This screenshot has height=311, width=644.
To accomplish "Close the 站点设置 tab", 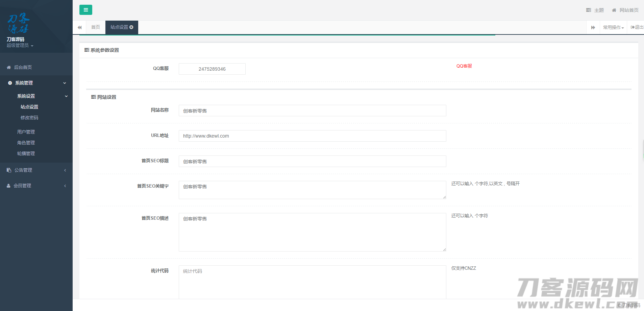I will [131, 27].
